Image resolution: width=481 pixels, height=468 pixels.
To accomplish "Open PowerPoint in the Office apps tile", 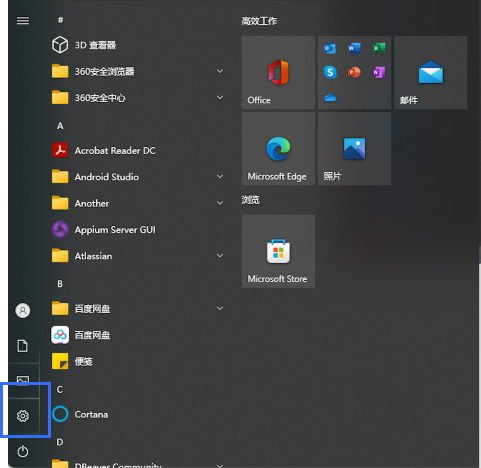I will tap(354, 72).
